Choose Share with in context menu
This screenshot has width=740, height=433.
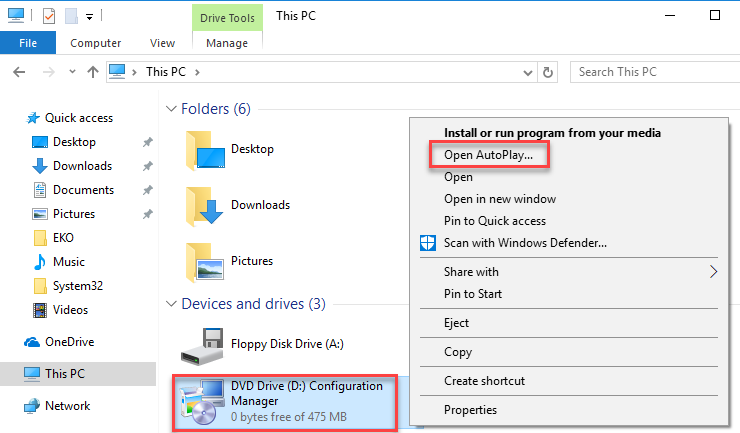click(471, 272)
